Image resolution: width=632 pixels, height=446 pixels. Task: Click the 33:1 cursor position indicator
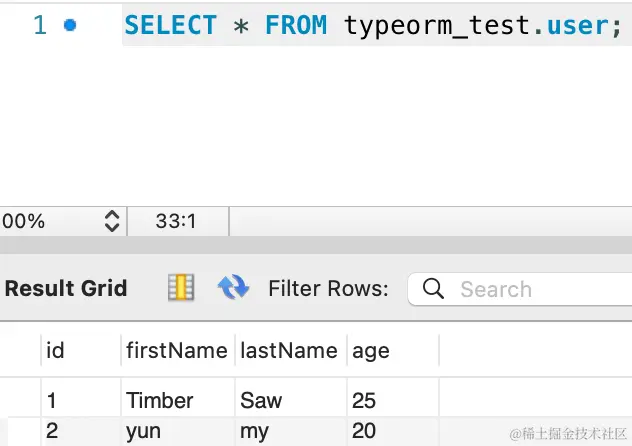(x=176, y=221)
